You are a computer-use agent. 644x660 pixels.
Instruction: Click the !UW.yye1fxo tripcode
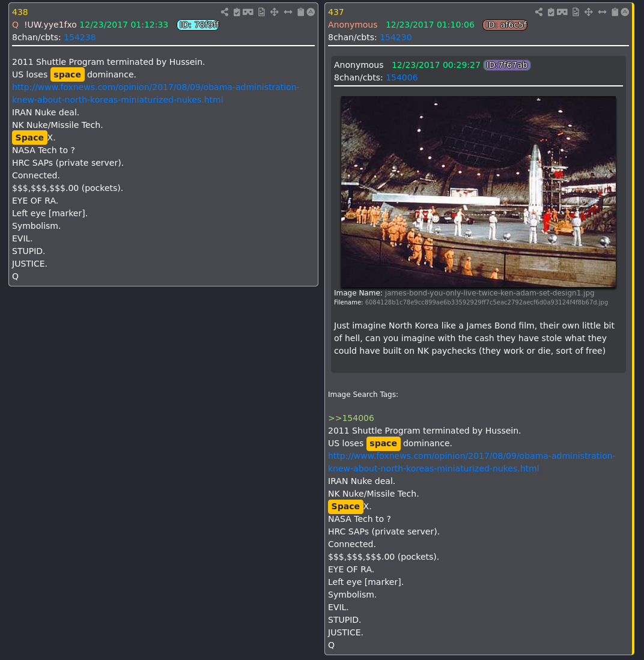click(50, 25)
